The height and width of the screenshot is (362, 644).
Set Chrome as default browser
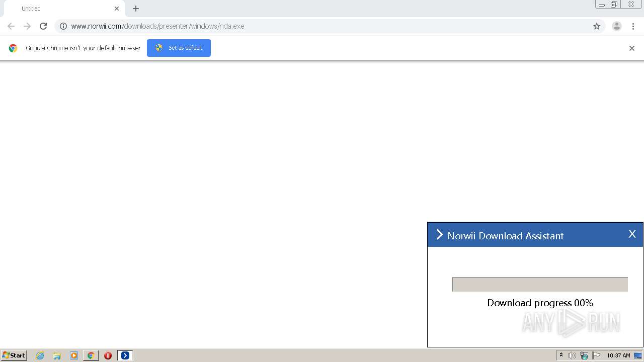pos(179,48)
